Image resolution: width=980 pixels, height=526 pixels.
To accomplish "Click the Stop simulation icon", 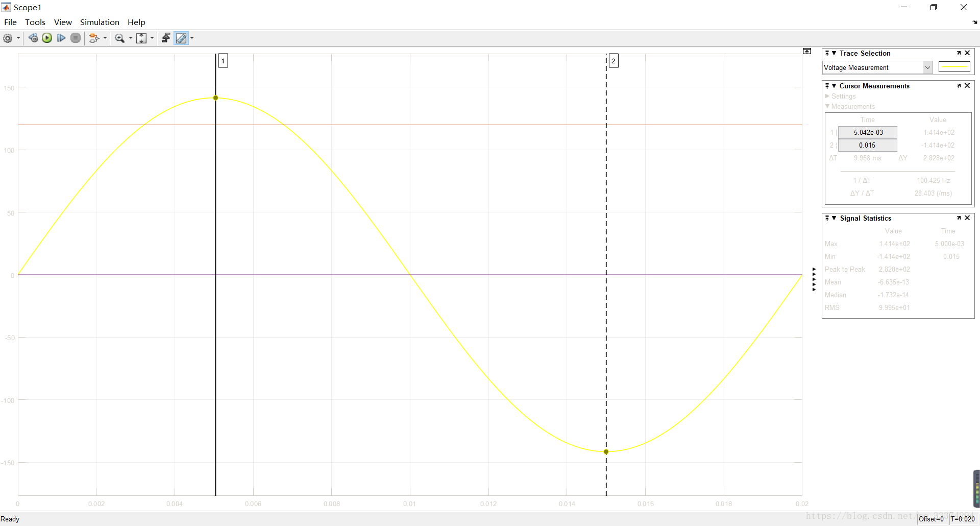I will 76,38.
